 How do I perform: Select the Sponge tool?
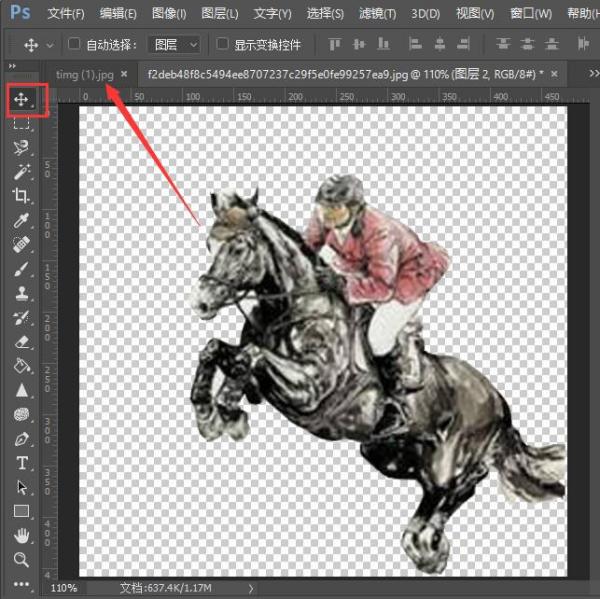click(x=22, y=415)
